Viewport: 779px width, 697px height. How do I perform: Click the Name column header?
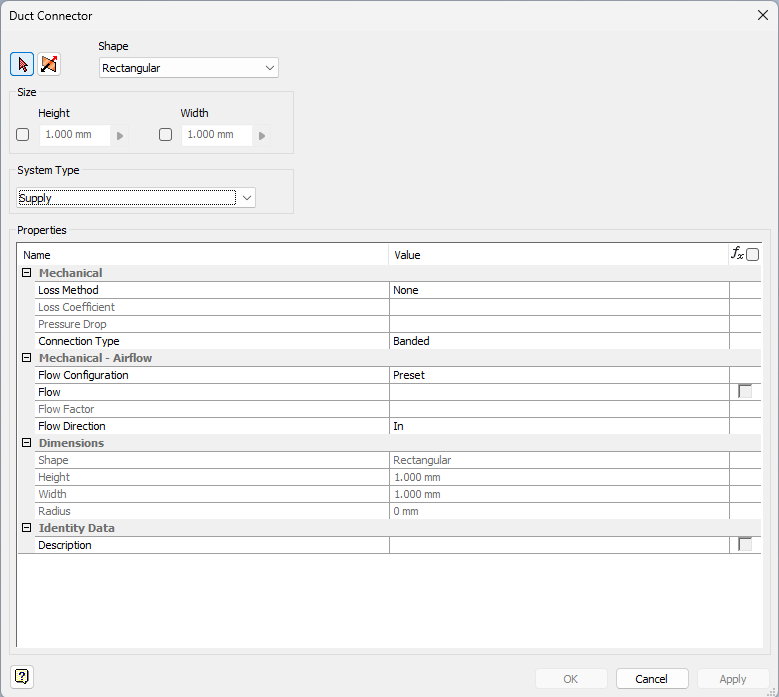click(203, 255)
